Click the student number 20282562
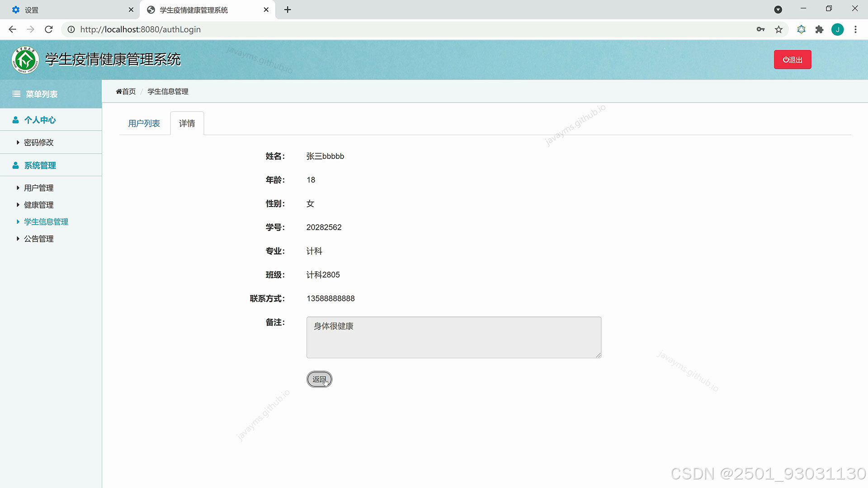The height and width of the screenshot is (488, 868). (x=324, y=227)
